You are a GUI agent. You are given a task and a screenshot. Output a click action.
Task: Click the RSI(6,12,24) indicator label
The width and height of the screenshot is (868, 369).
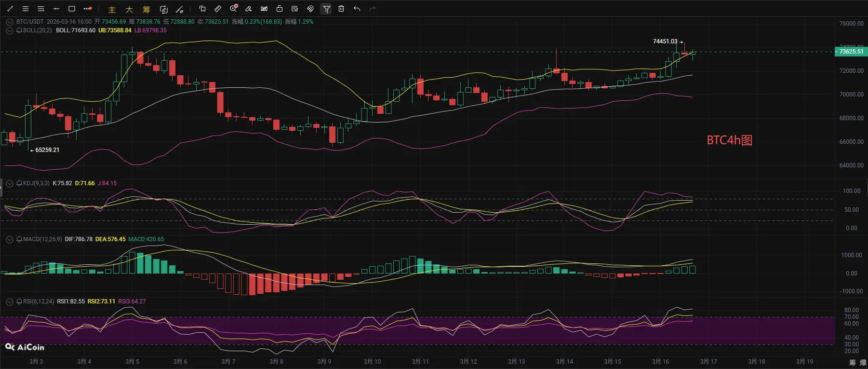(39, 301)
